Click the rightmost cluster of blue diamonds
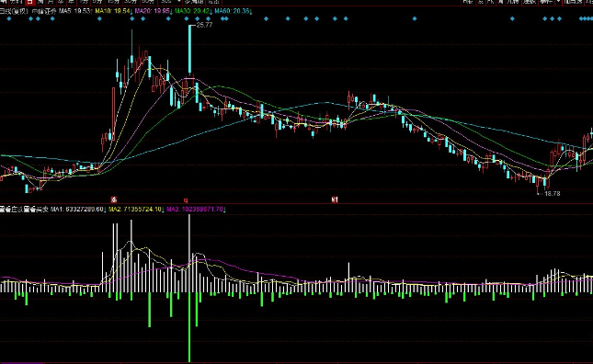 pyautogui.click(x=587, y=18)
